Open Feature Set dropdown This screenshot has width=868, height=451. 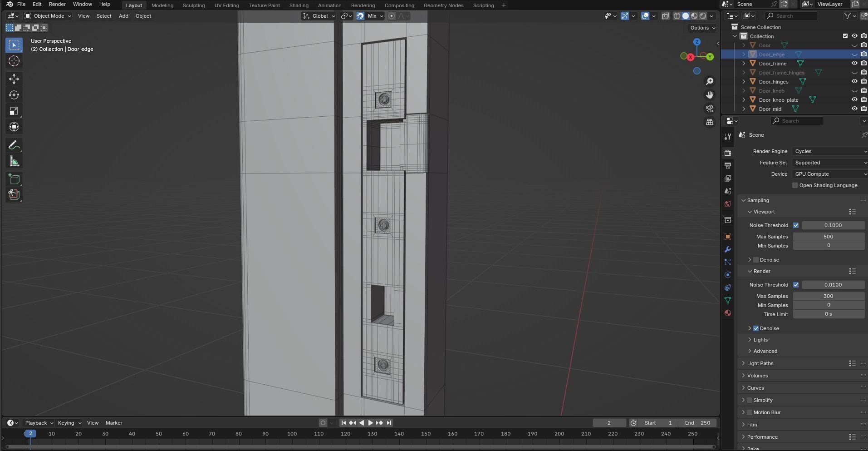[x=830, y=163]
